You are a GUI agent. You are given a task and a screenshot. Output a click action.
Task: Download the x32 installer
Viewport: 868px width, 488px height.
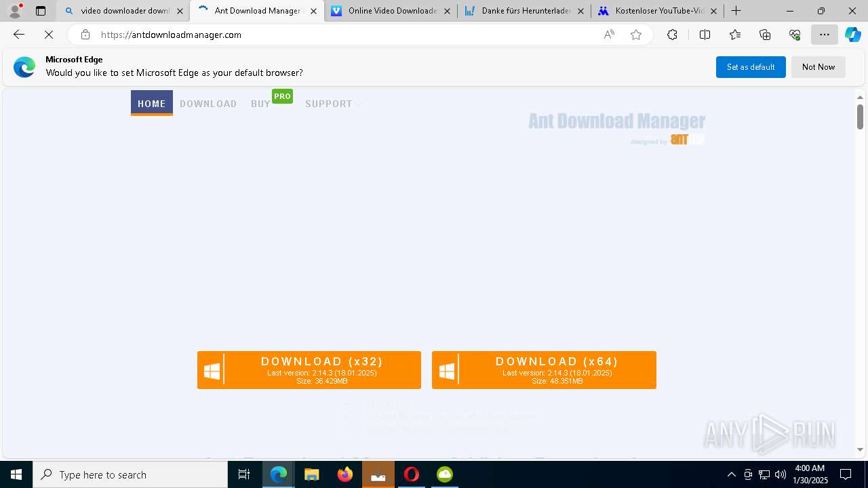click(309, 370)
